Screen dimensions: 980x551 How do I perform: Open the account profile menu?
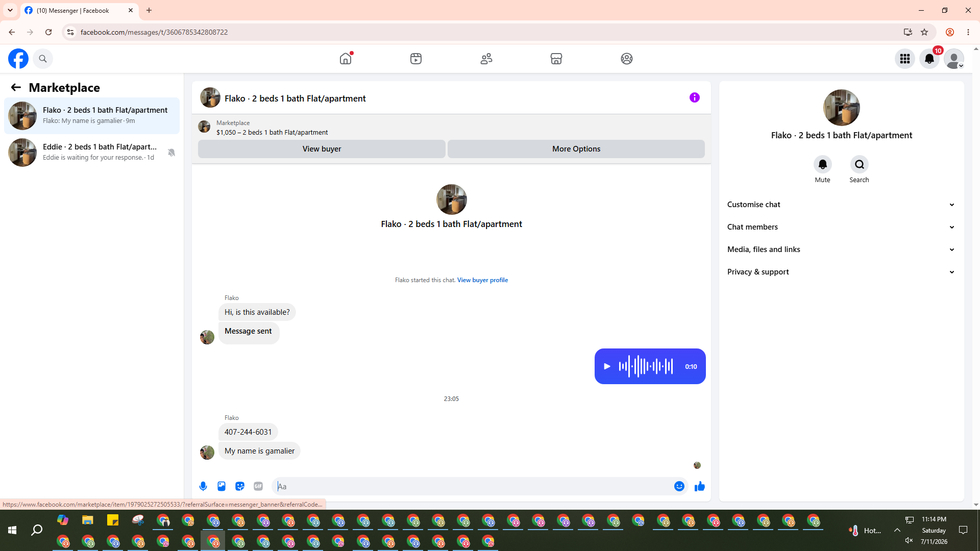[x=954, y=59]
